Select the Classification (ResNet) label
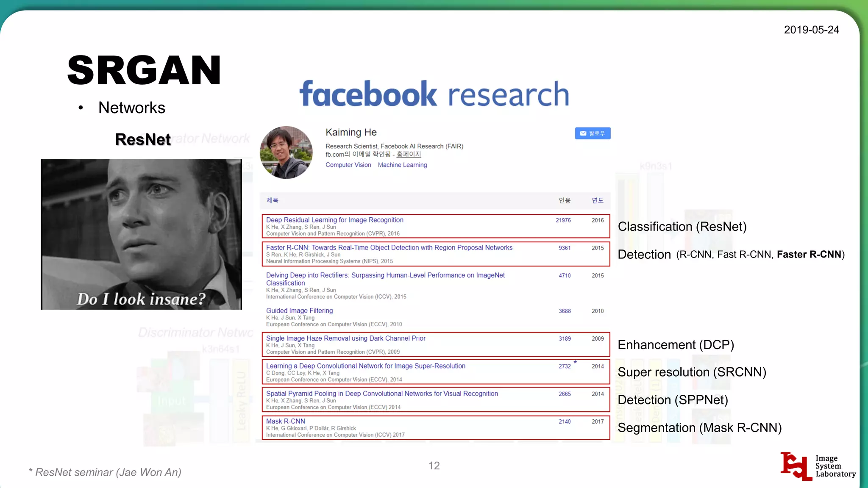The image size is (868, 488). click(x=682, y=227)
